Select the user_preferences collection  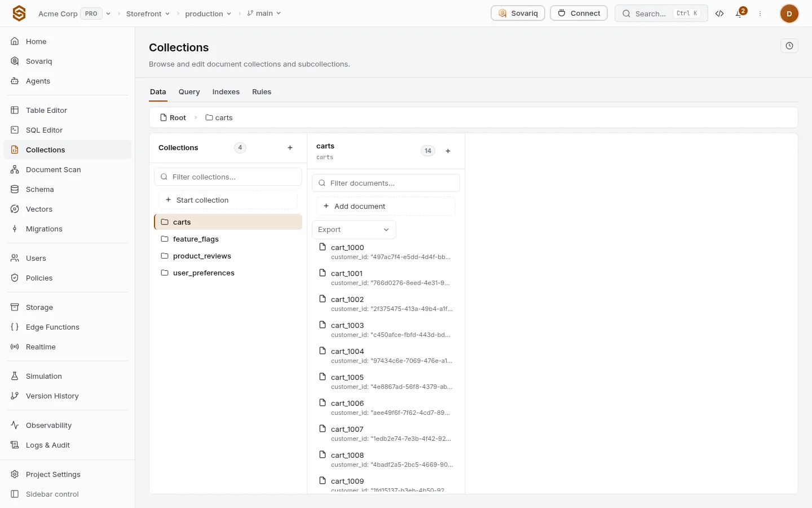pyautogui.click(x=228, y=273)
